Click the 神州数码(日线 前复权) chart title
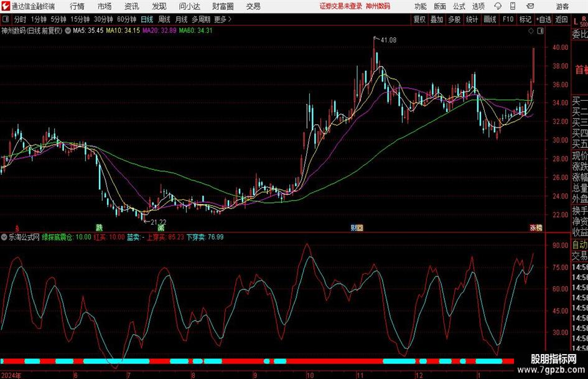The width and height of the screenshot is (588, 379). [x=32, y=30]
